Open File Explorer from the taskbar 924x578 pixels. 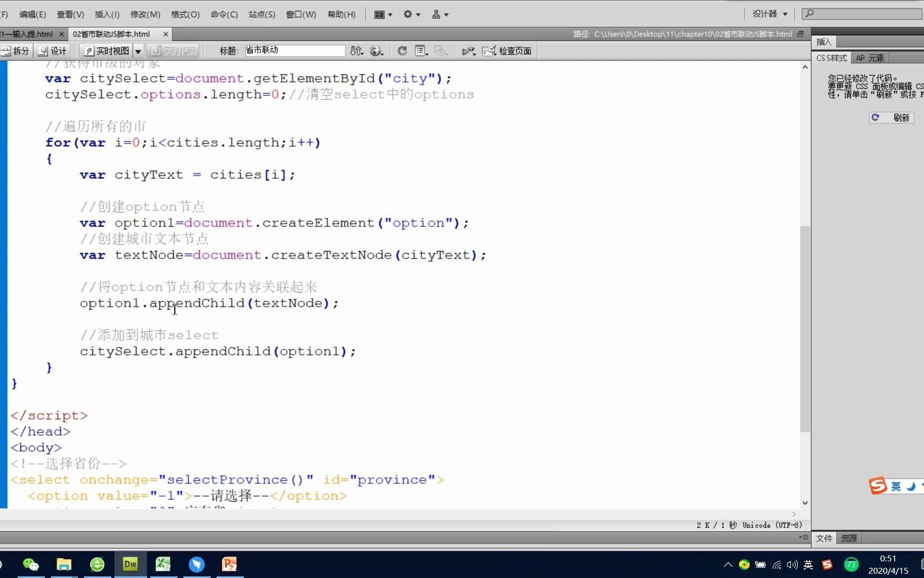tap(64, 564)
